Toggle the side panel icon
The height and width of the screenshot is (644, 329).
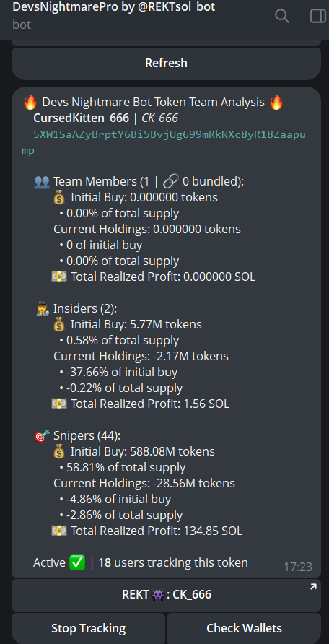pyautogui.click(x=317, y=16)
